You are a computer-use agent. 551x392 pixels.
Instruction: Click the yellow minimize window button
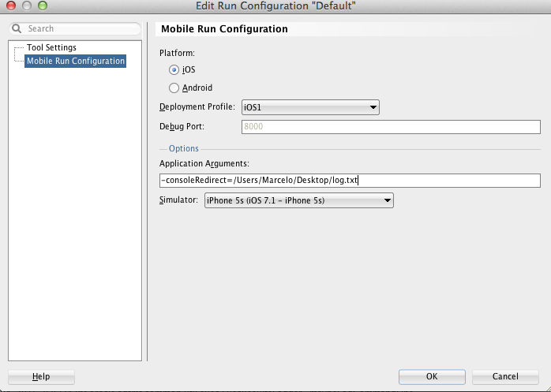click(x=27, y=6)
